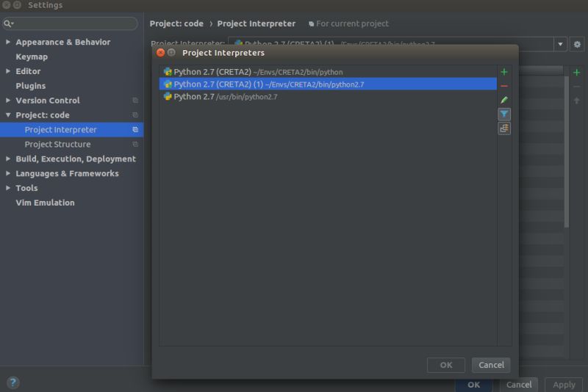Collapse Project: code section
The height and width of the screenshot is (392, 588).
tap(8, 115)
